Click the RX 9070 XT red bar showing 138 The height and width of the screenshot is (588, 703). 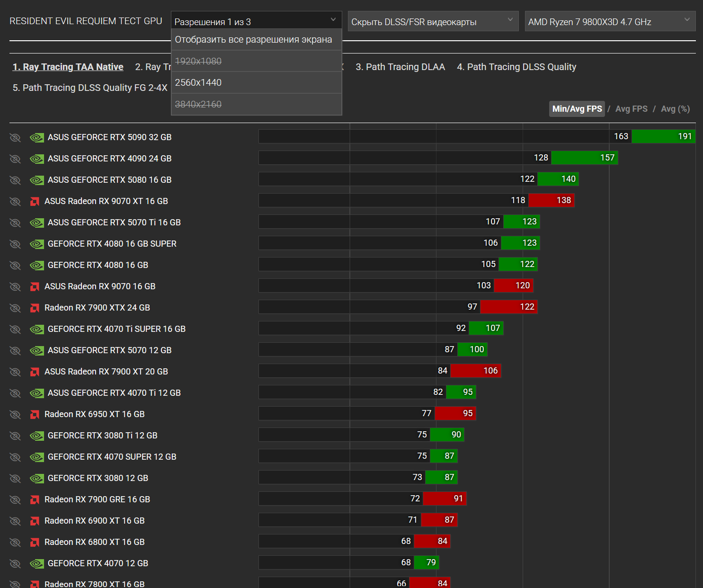tap(552, 200)
